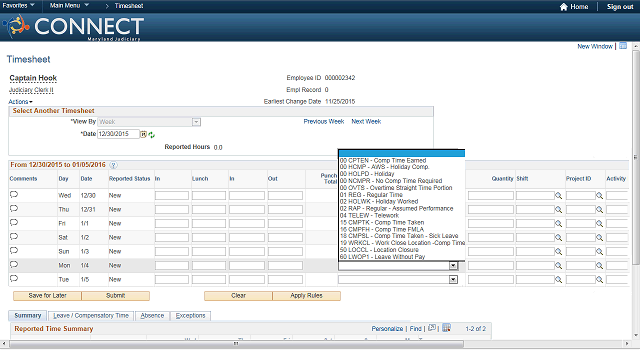Open the calendar picker beside Date field
The width and height of the screenshot is (640, 360).
143,134
